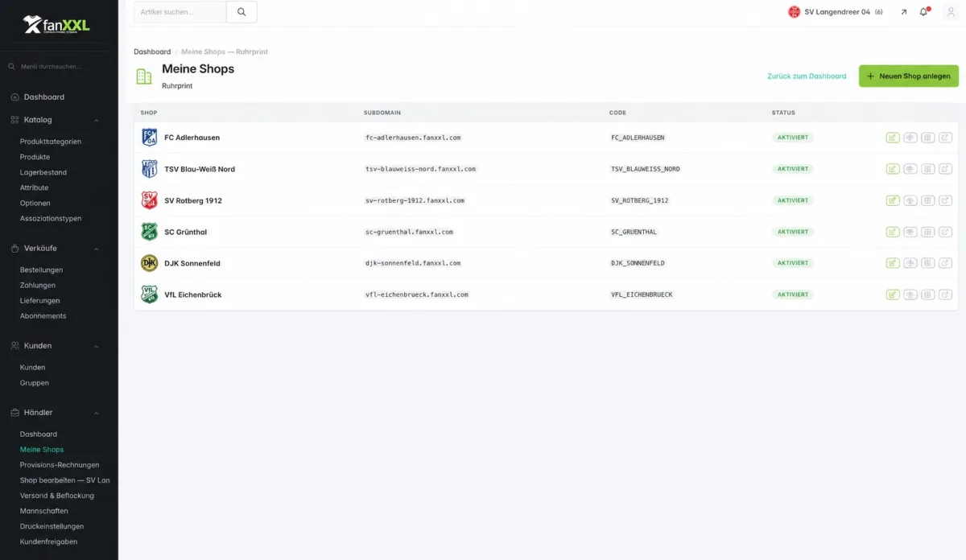Go to Produktkategorien in the sidebar

(51, 142)
